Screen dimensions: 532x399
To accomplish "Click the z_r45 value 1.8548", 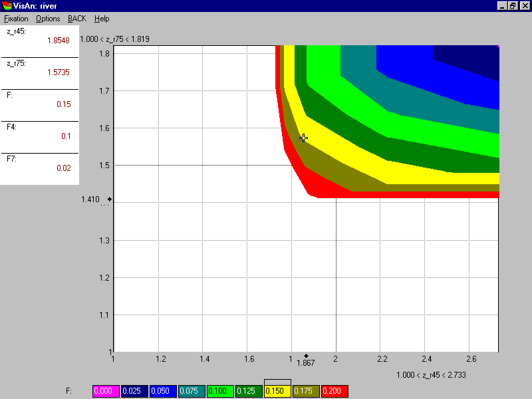I will [59, 41].
